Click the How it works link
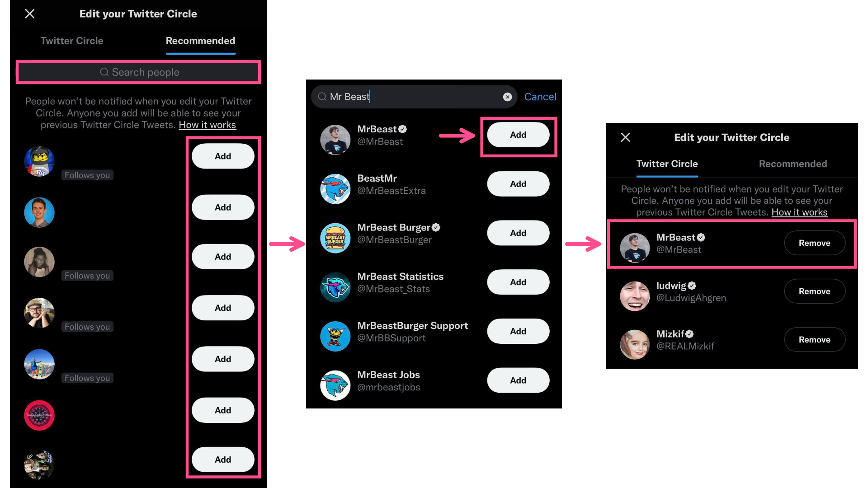The width and height of the screenshot is (868, 488). coord(207,125)
